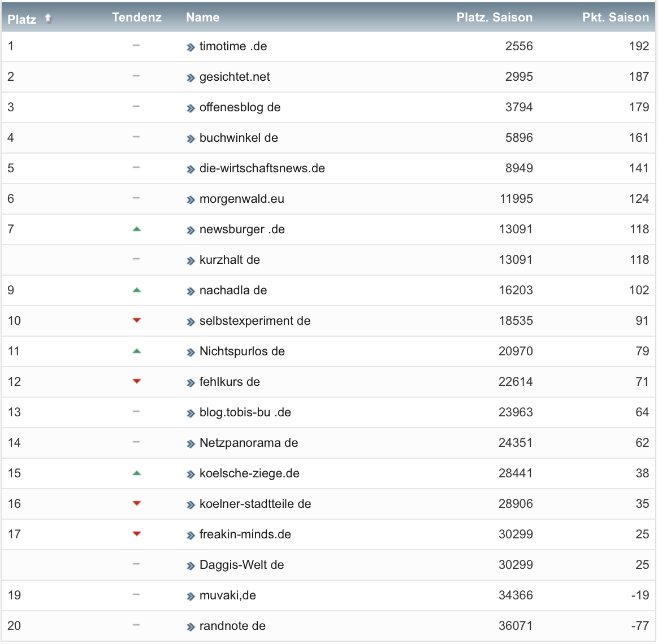Open the freakin-minds.de link

245,534
